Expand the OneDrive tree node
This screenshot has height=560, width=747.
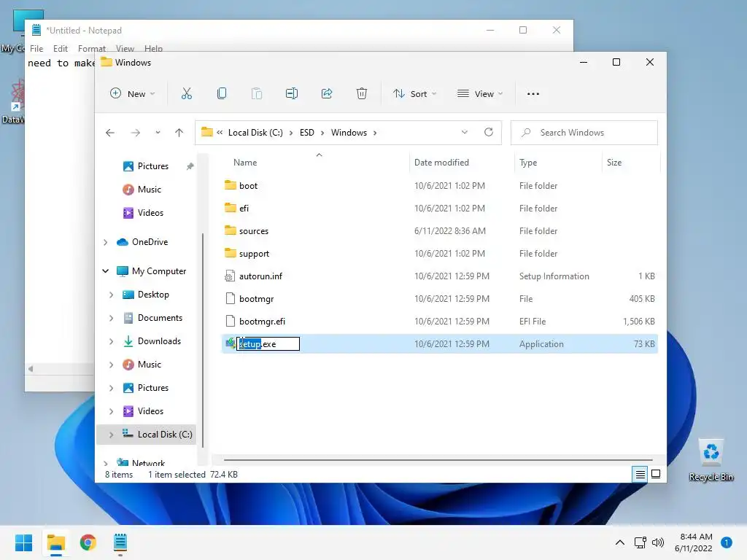(x=106, y=242)
